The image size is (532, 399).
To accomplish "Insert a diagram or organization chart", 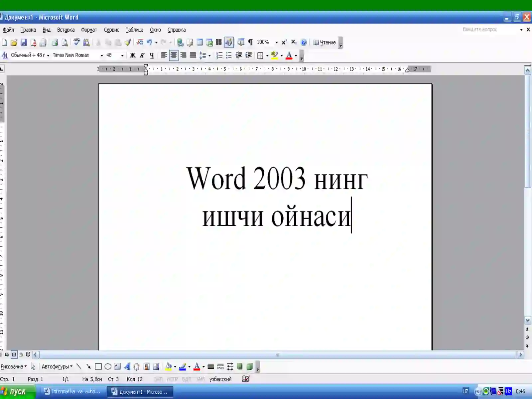I will (136, 367).
